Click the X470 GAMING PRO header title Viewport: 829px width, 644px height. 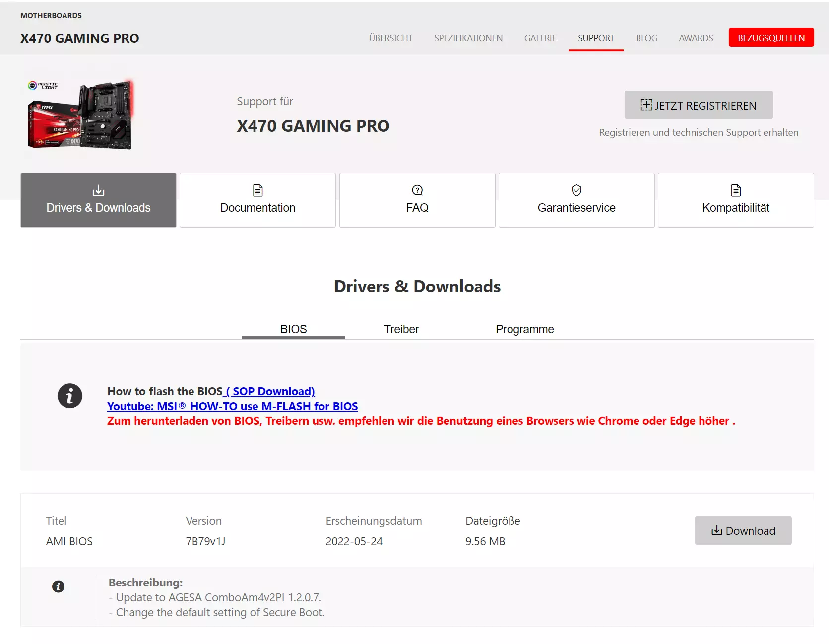pos(80,38)
